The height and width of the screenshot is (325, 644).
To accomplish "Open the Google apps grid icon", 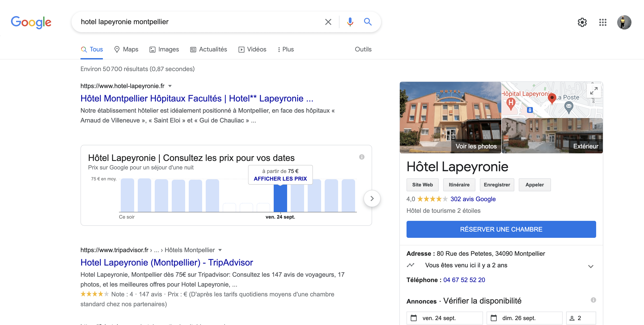I will point(603,23).
